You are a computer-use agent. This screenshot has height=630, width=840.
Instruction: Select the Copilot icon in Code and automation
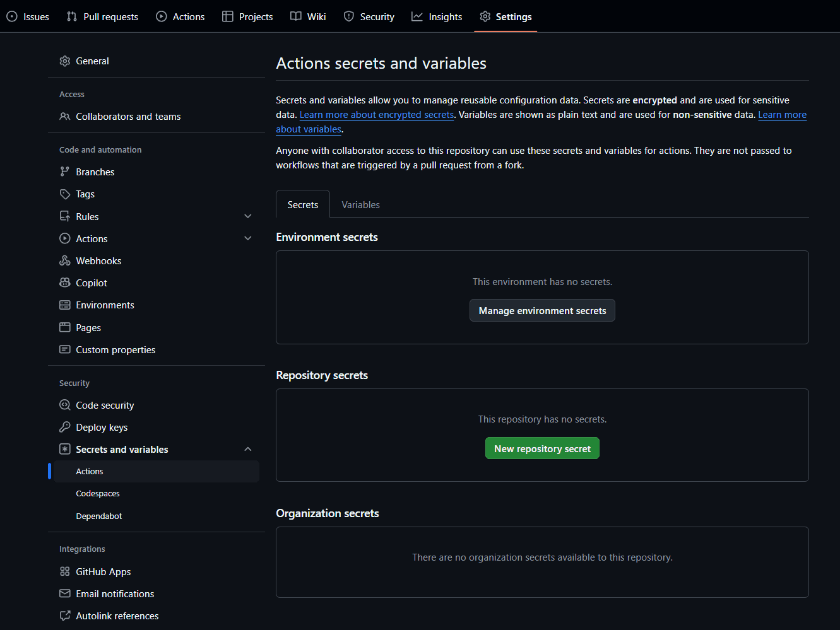(x=65, y=283)
